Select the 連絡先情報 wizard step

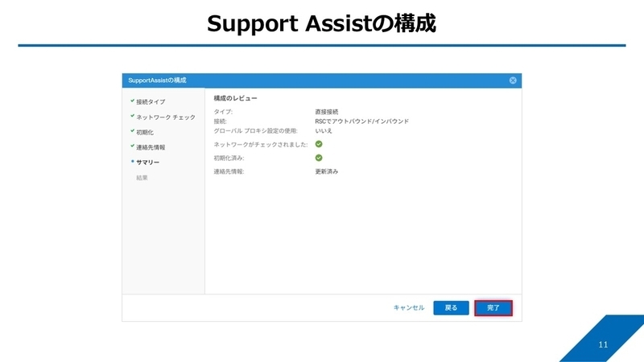pyautogui.click(x=151, y=147)
